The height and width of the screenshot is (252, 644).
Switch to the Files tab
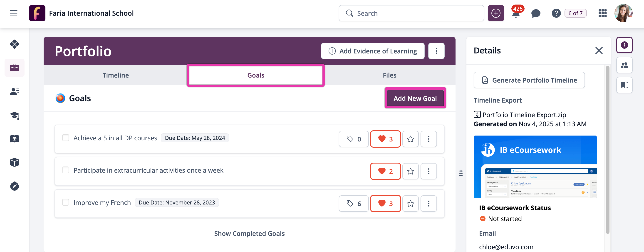coord(389,75)
